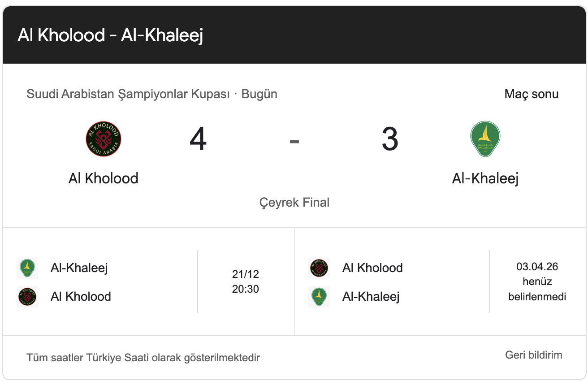Select the Al Kholood name under the large crest
The image size is (588, 381).
pos(104,178)
